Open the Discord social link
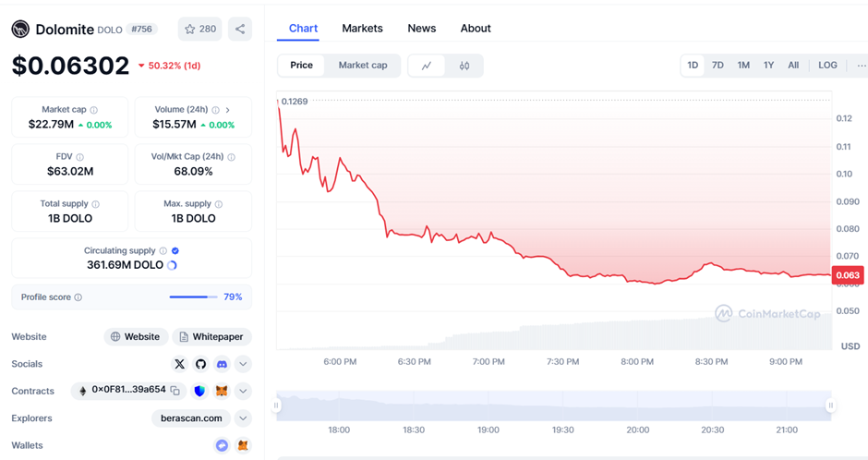 (x=222, y=364)
